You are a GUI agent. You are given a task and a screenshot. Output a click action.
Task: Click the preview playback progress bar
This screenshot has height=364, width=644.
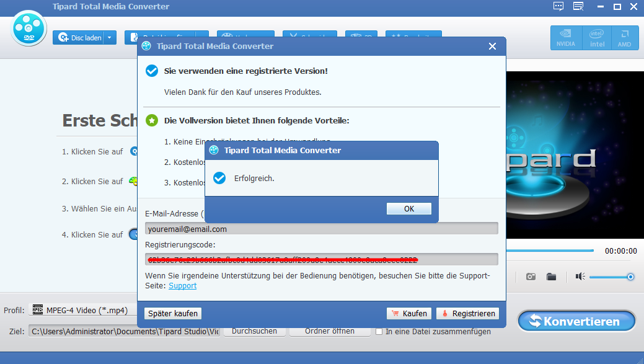click(550, 250)
